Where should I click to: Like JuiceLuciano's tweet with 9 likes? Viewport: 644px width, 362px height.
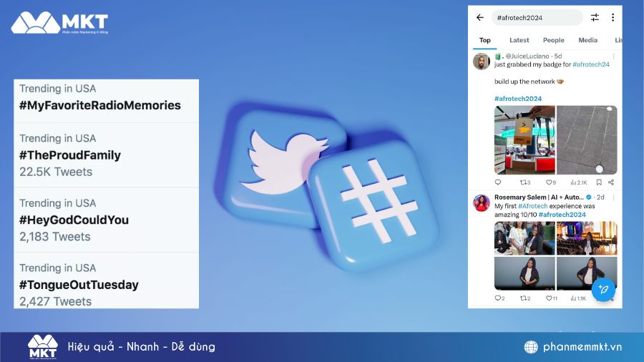(551, 182)
